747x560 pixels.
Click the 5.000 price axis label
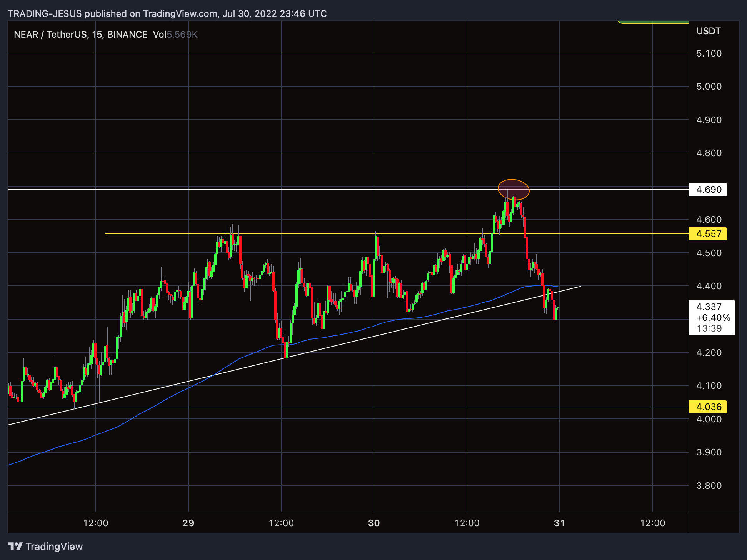[709, 87]
